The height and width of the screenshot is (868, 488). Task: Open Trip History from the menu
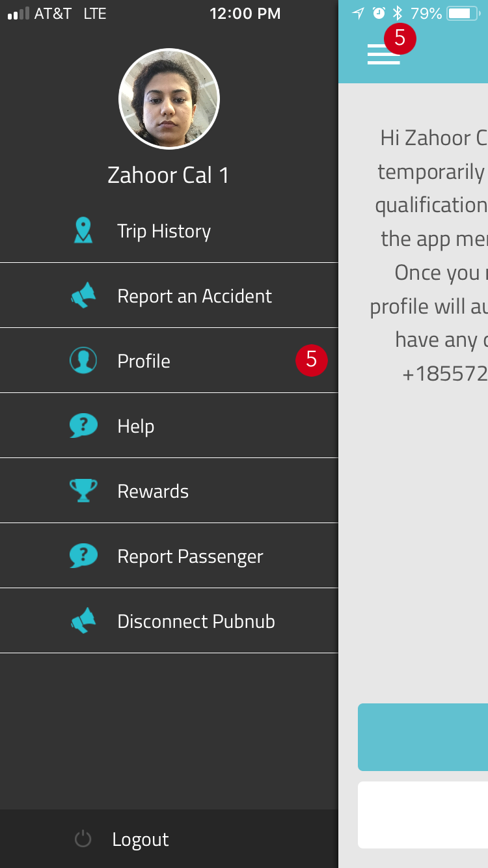(169, 230)
